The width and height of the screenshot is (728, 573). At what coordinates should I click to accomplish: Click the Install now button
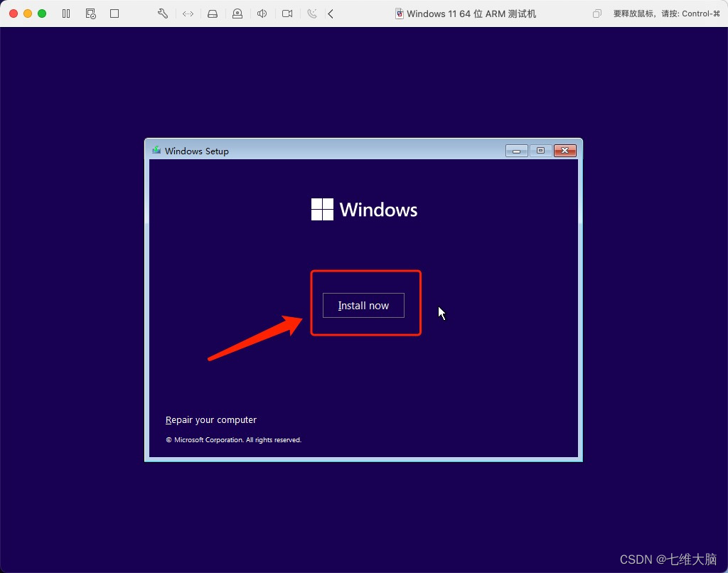click(363, 305)
